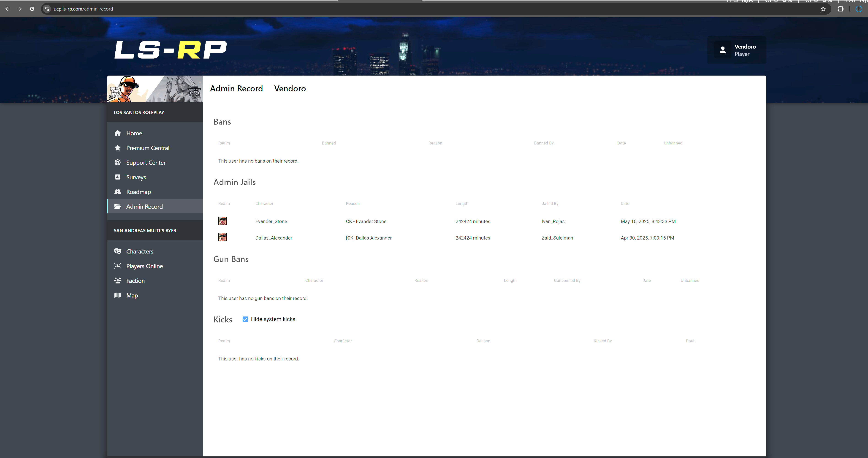
Task: Click jailed-by name Zaid_Suleiman
Action: 557,238
